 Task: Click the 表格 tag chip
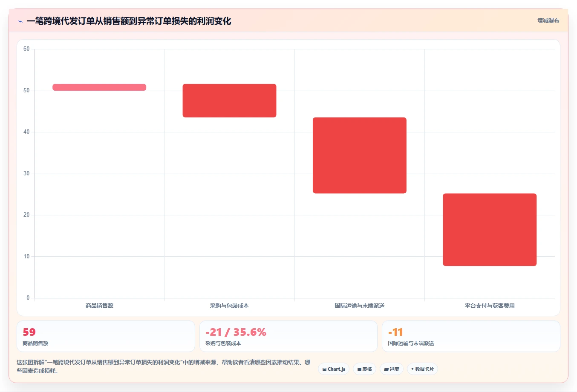[x=364, y=369]
